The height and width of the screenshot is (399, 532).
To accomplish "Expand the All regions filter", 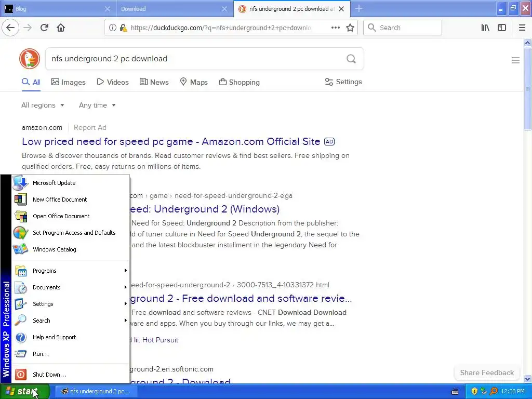I will point(43,105).
